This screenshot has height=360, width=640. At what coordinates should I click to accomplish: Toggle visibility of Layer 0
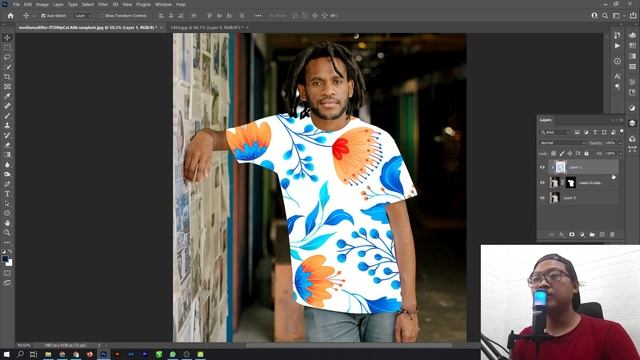pyautogui.click(x=542, y=198)
